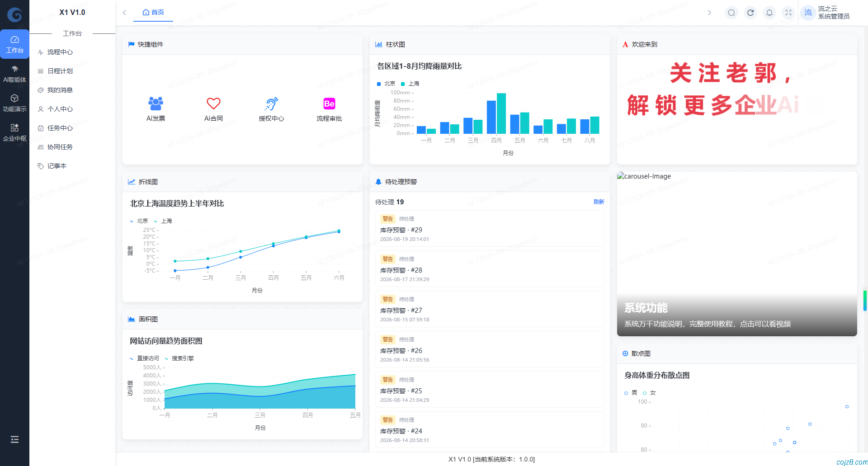Click the search icon in the top bar
The height and width of the screenshot is (466, 868).
[731, 13]
